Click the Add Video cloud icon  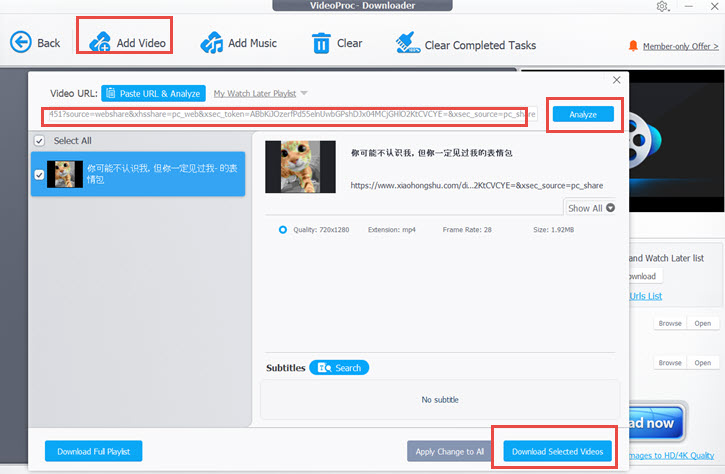click(x=100, y=42)
